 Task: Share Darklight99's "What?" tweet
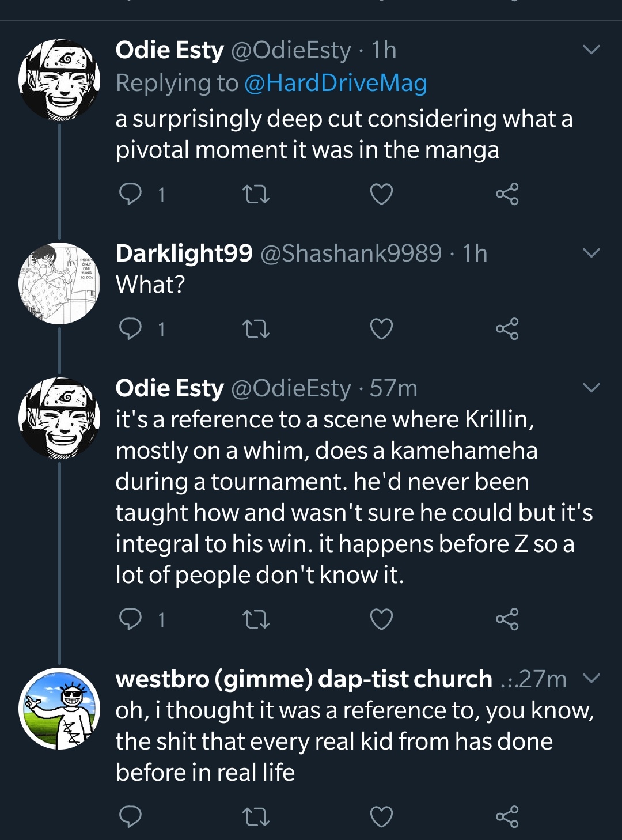pyautogui.click(x=507, y=329)
